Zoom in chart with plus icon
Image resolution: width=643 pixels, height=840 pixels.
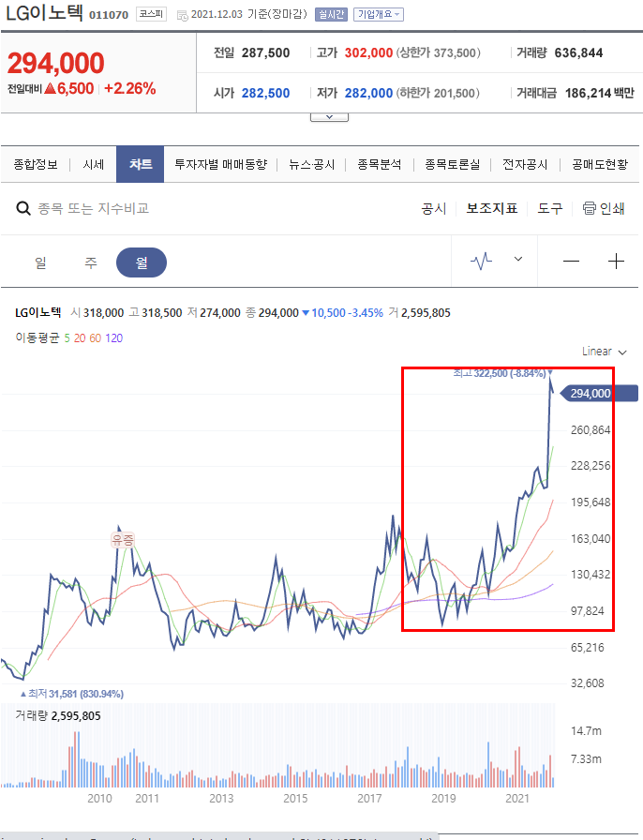pos(616,262)
